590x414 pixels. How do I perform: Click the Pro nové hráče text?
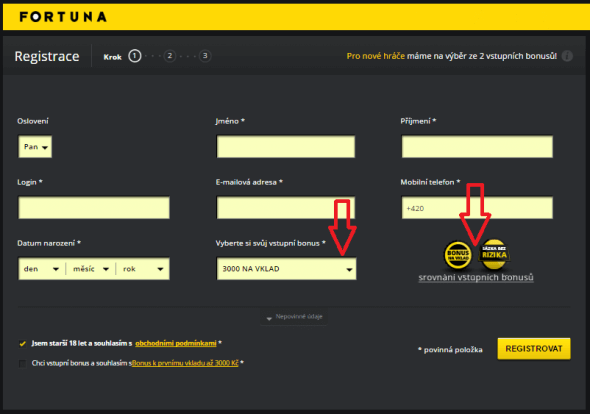(376, 56)
